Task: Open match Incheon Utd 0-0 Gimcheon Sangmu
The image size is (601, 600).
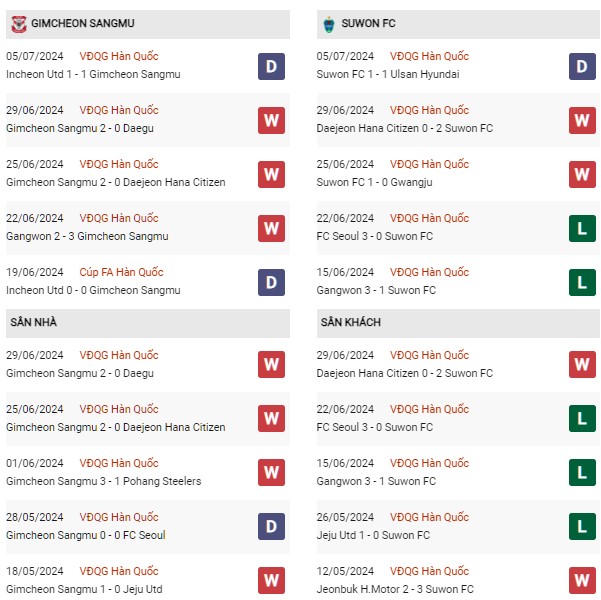Action: (93, 290)
